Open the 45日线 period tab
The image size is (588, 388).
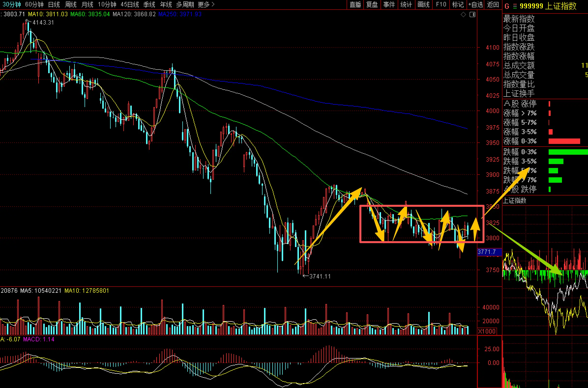coord(130,4)
